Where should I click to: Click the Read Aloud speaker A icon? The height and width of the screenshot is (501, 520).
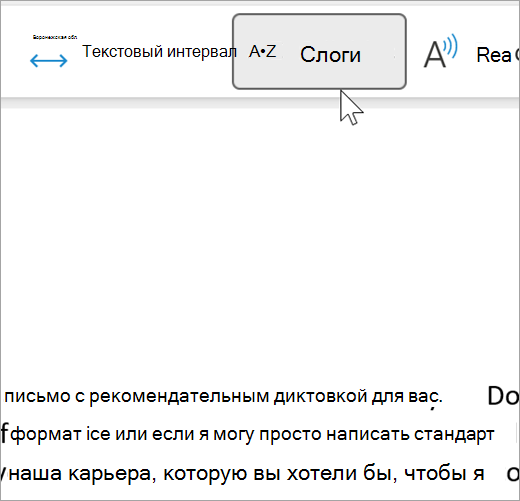(440, 51)
